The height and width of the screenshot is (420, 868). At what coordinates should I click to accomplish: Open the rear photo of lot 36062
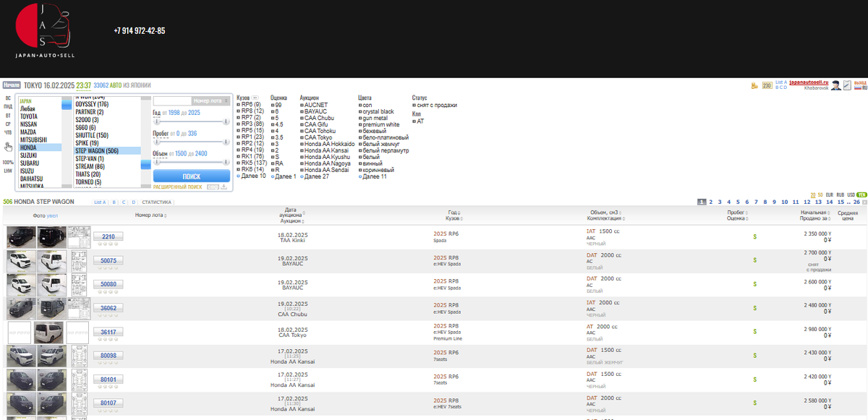(x=51, y=309)
